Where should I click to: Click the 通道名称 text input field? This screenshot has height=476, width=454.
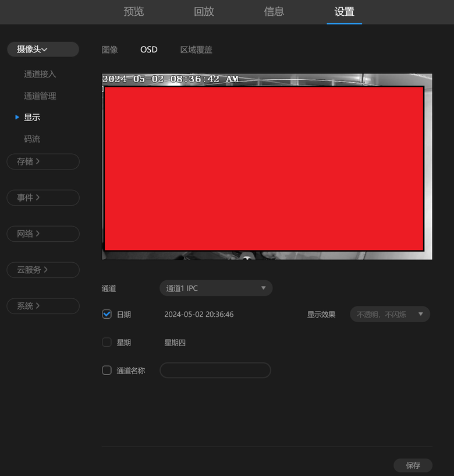215,371
